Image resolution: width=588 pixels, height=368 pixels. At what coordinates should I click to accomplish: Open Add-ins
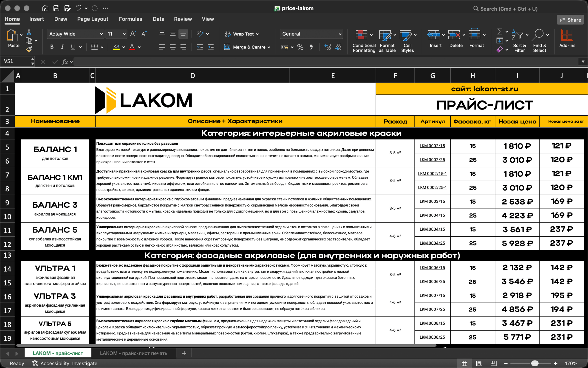click(x=567, y=38)
